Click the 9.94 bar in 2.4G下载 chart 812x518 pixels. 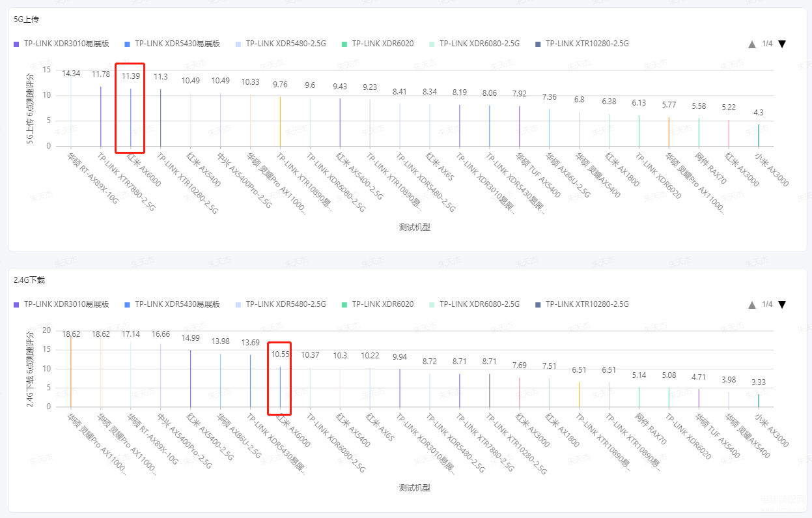tap(400, 388)
